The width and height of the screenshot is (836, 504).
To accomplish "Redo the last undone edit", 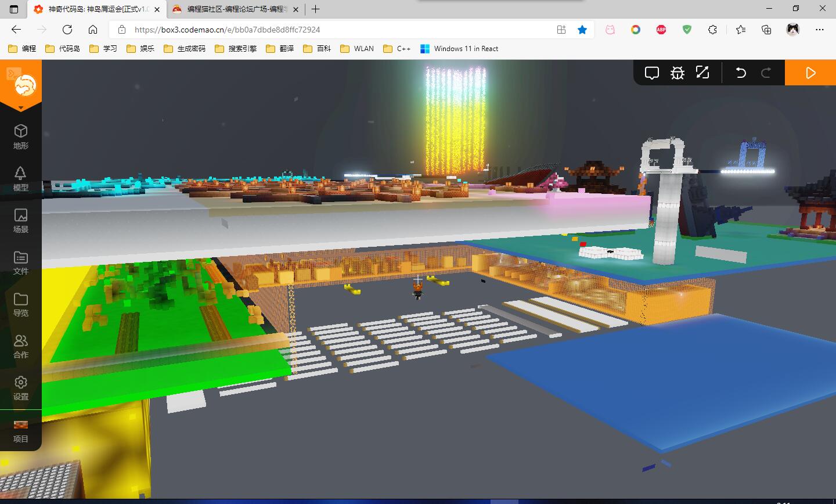I will 766,73.
